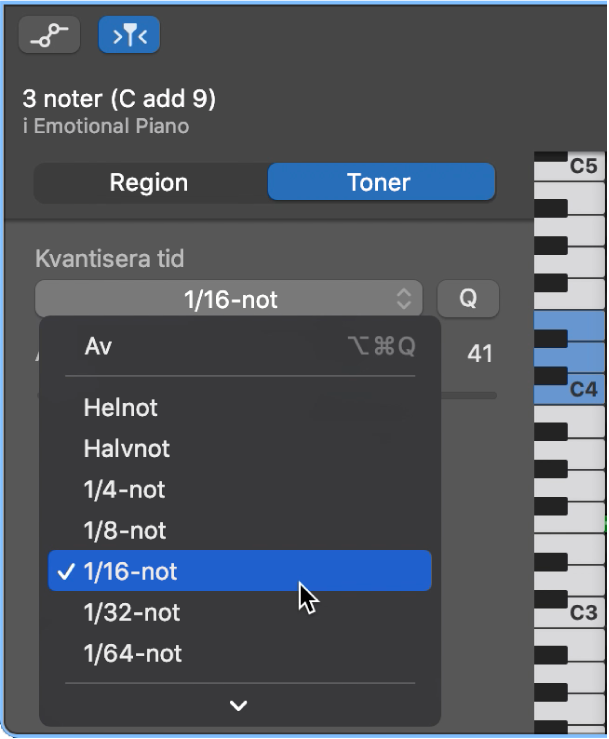Choose Av in the quantize menu

(x=98, y=346)
